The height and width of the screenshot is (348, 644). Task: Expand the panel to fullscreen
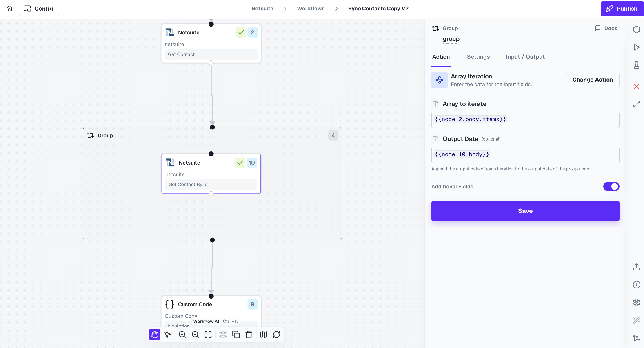coord(637,104)
